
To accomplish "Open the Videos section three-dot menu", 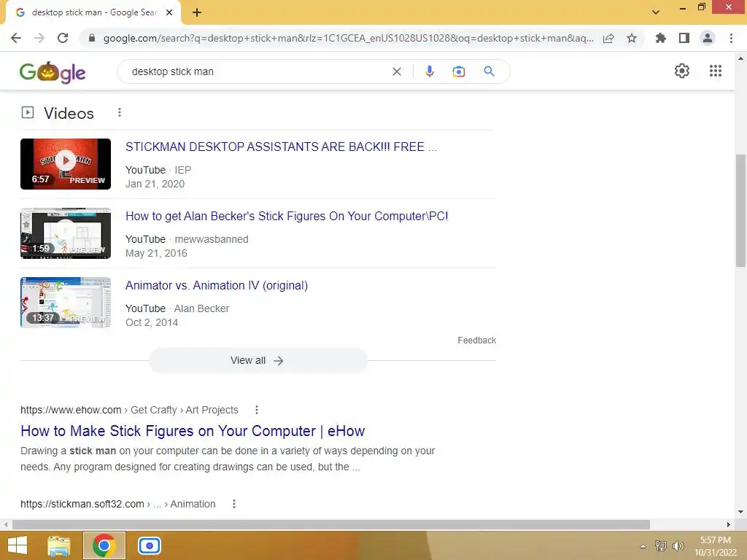I will click(x=120, y=112).
